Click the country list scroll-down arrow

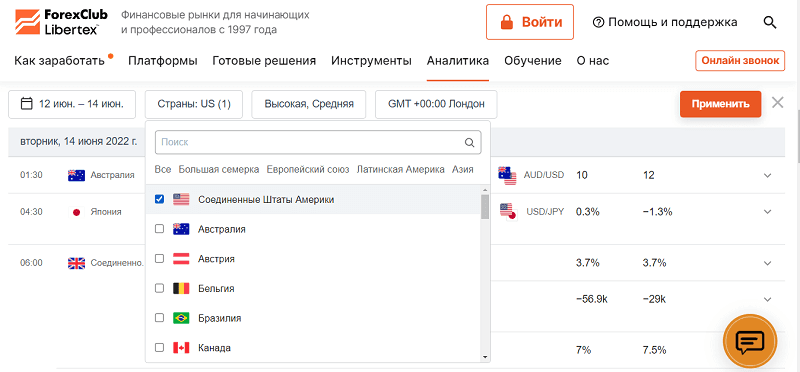[485, 357]
